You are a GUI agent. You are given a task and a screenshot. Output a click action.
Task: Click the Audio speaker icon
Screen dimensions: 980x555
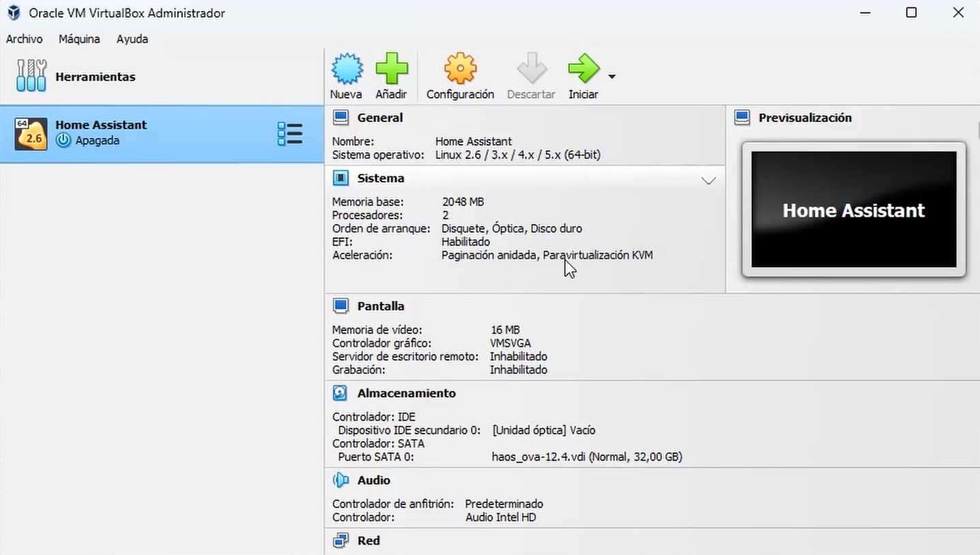[x=341, y=480]
